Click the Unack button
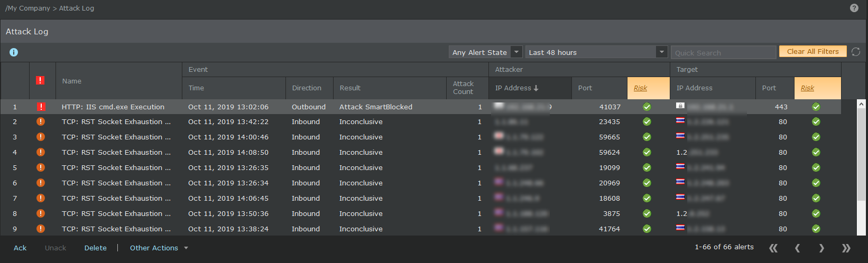Screen dimensions: 868x263 [56, 248]
